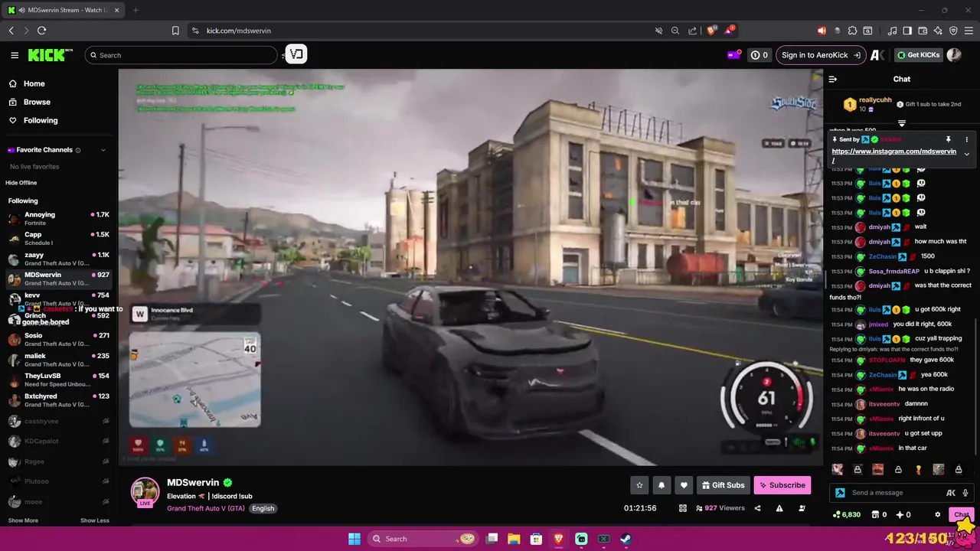Image resolution: width=980 pixels, height=551 pixels.
Task: Follow the channel with the heart button
Action: pos(684,485)
